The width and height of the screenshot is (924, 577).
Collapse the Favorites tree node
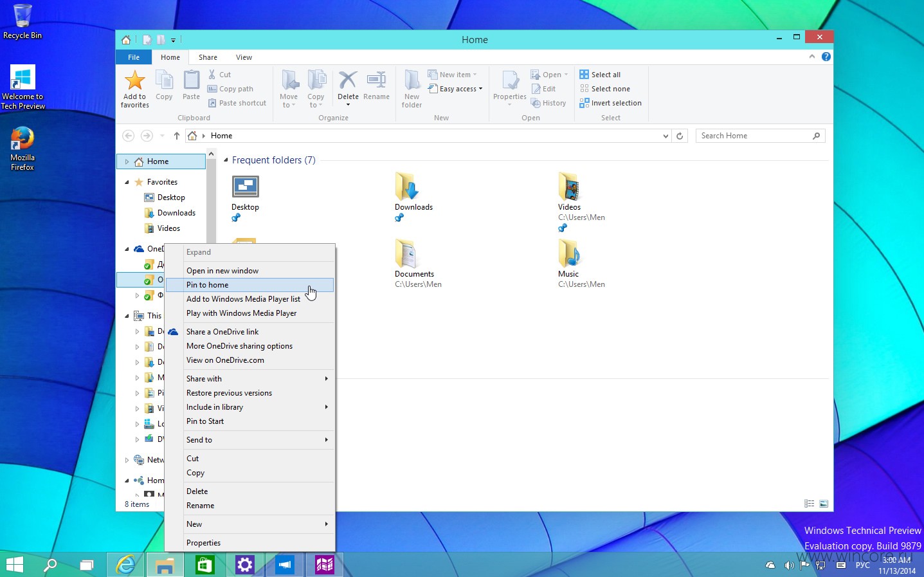pyautogui.click(x=127, y=182)
